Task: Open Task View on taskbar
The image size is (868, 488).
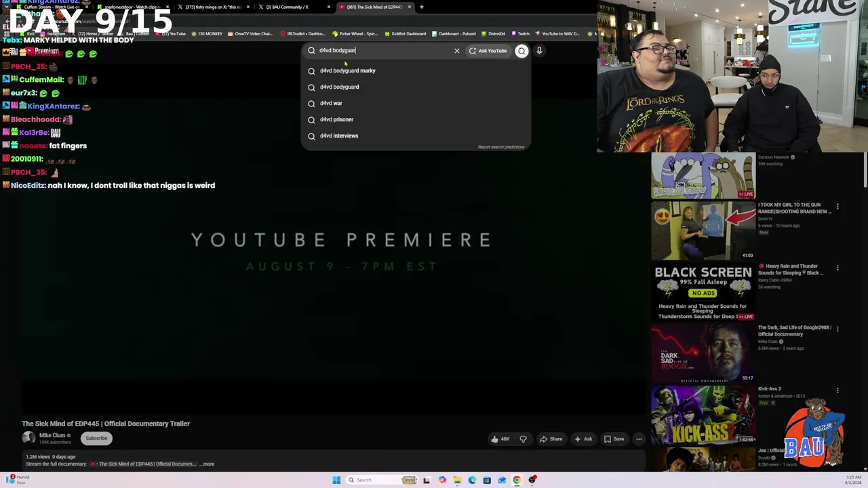Action: [x=427, y=480]
